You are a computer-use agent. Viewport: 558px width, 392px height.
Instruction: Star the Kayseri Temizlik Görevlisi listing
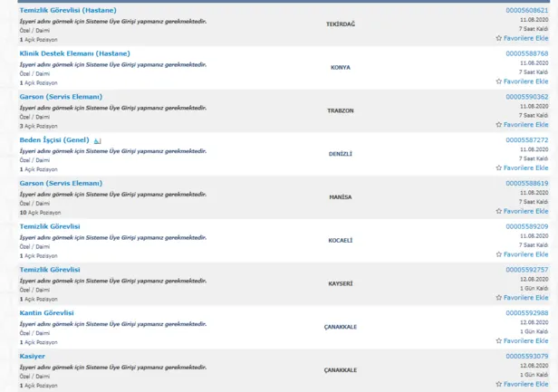(x=498, y=298)
